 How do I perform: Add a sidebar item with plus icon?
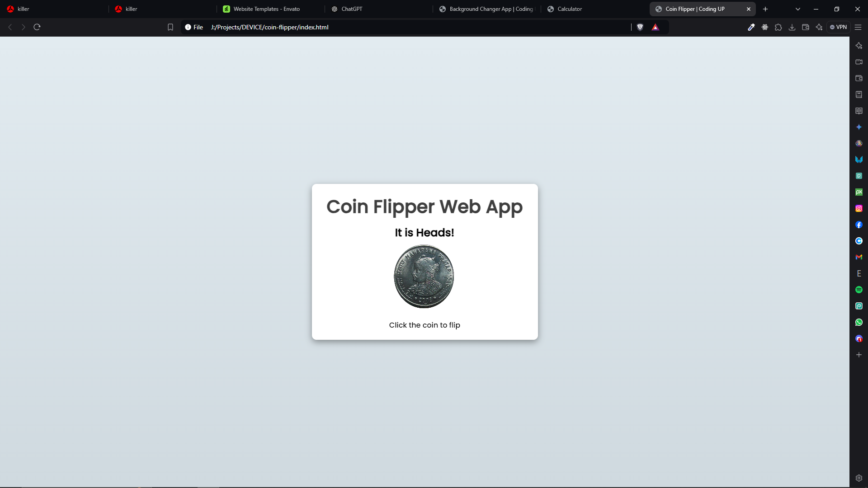click(859, 355)
